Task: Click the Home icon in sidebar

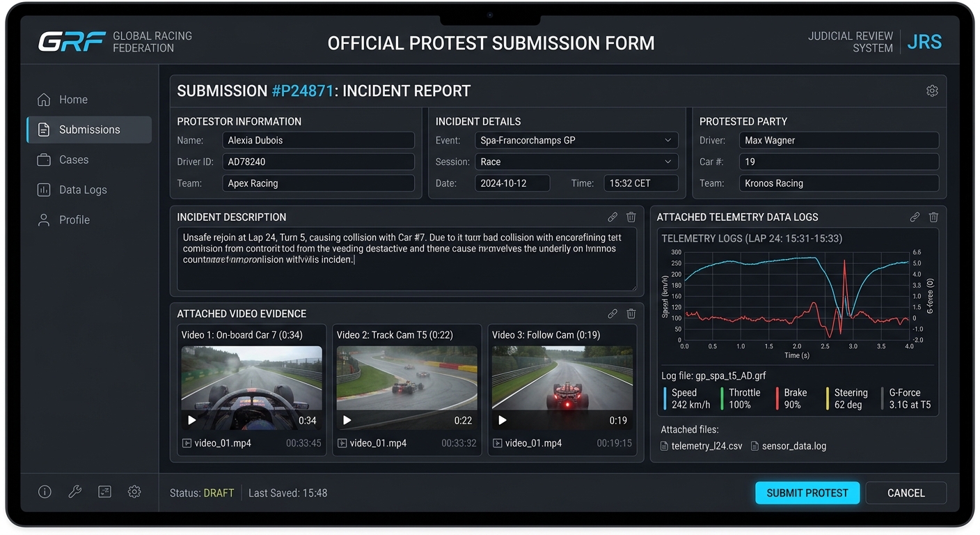Action: (44, 100)
